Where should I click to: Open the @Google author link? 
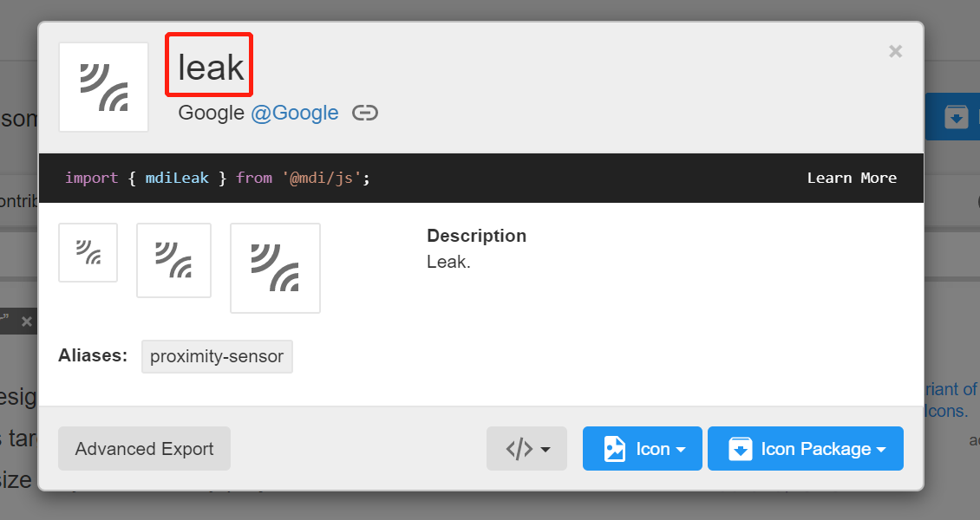tap(295, 114)
